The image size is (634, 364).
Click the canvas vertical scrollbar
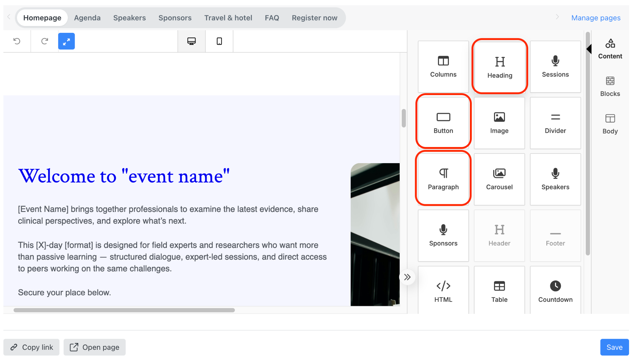pyautogui.click(x=404, y=118)
